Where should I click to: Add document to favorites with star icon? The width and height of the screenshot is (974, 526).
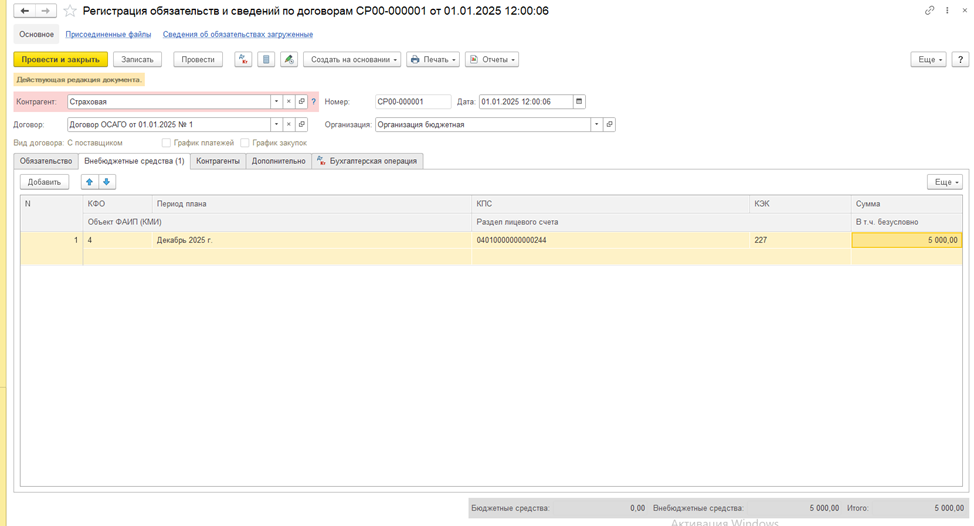tap(70, 11)
